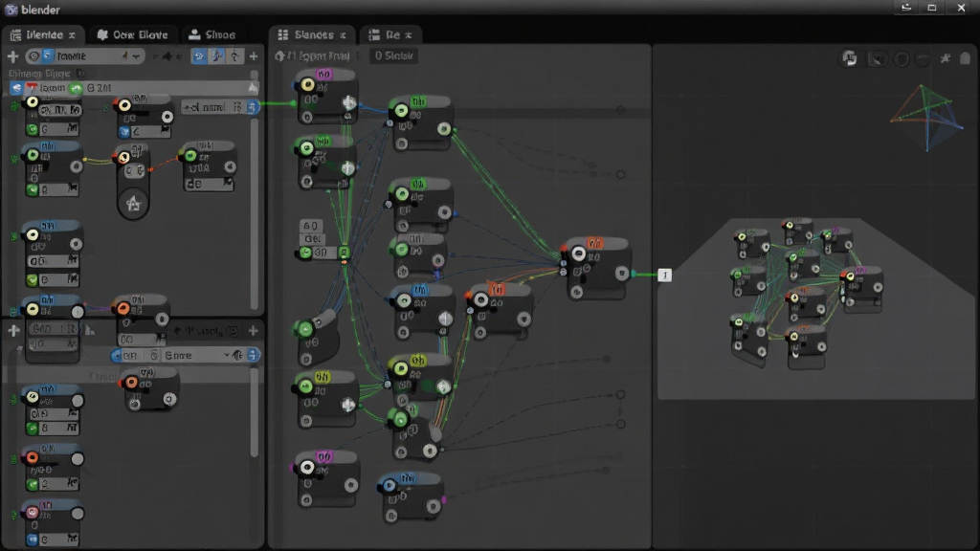Switch to the "Ocer Elave" tab
Image resolution: width=980 pixels, height=551 pixels.
tap(132, 35)
